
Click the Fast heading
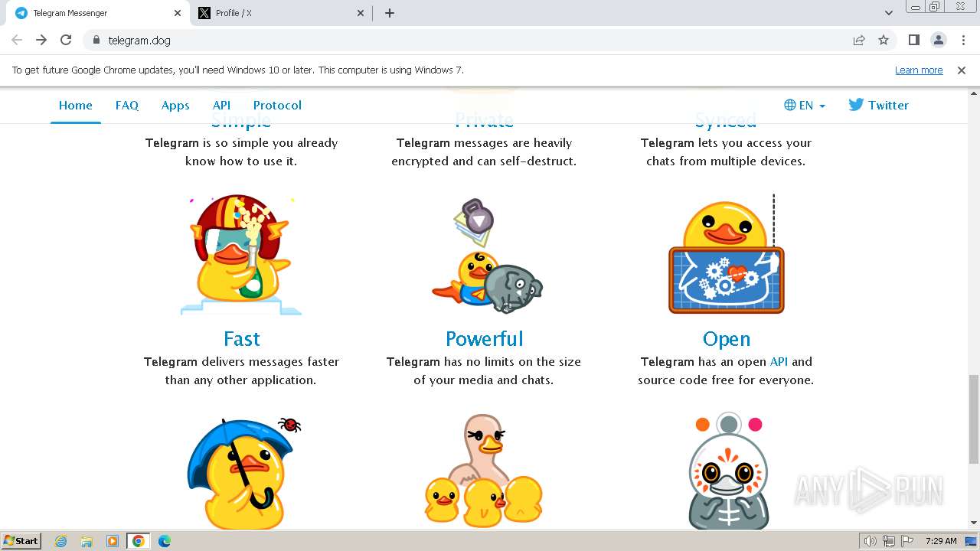[x=241, y=339]
